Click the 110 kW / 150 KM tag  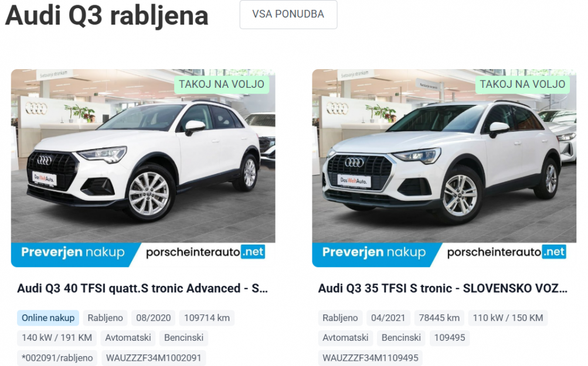508,317
